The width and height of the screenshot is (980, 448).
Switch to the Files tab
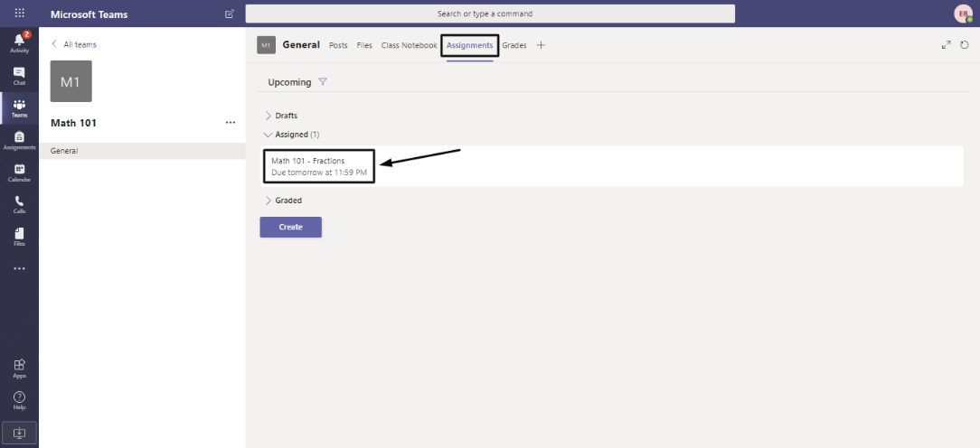pyautogui.click(x=364, y=45)
